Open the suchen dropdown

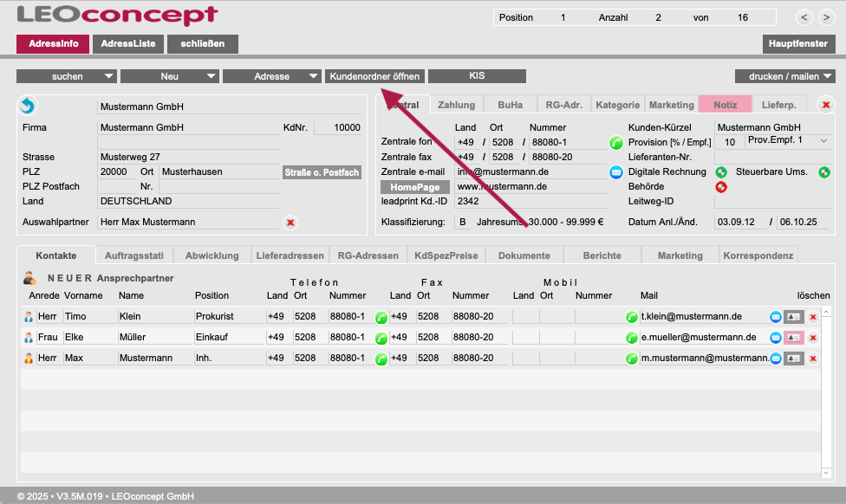click(67, 76)
